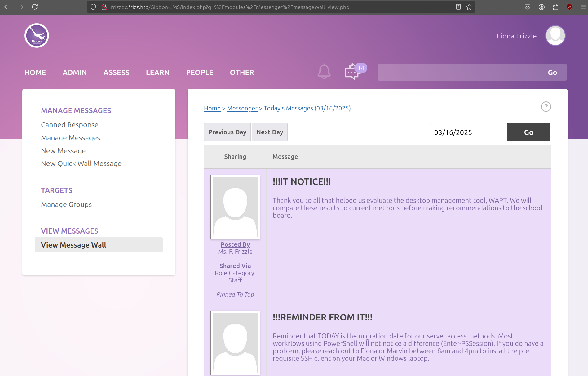Open the notifications bell
The width and height of the screenshot is (588, 376).
tap(324, 72)
